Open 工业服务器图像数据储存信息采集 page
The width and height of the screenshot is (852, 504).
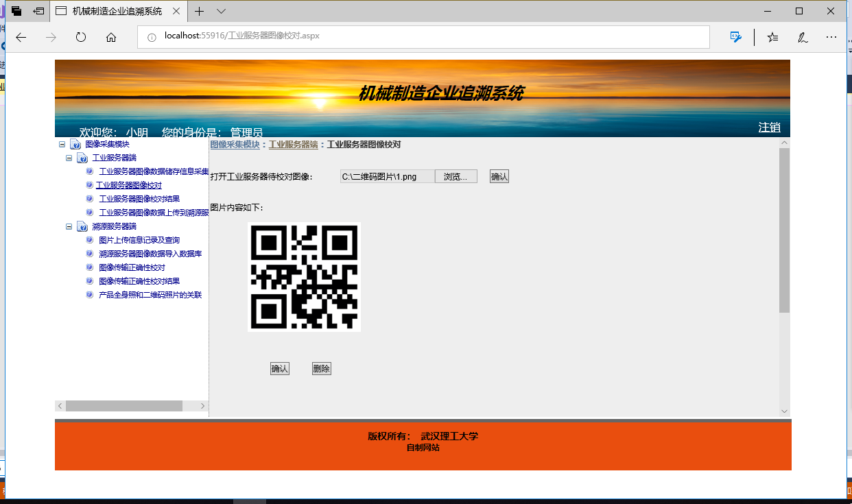(x=154, y=171)
